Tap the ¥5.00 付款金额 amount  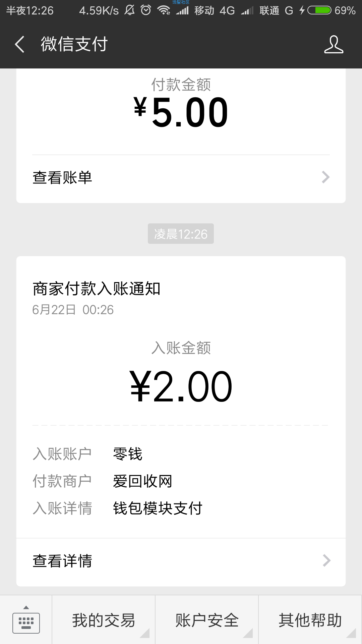[181, 112]
